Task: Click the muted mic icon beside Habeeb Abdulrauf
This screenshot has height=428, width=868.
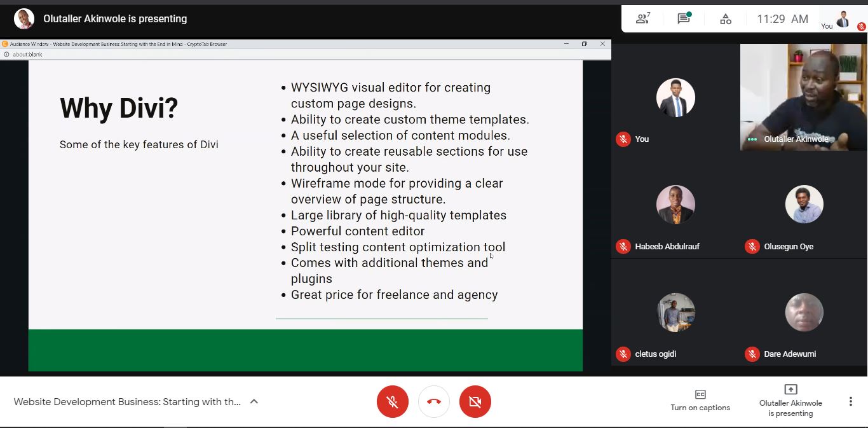Action: [x=623, y=246]
